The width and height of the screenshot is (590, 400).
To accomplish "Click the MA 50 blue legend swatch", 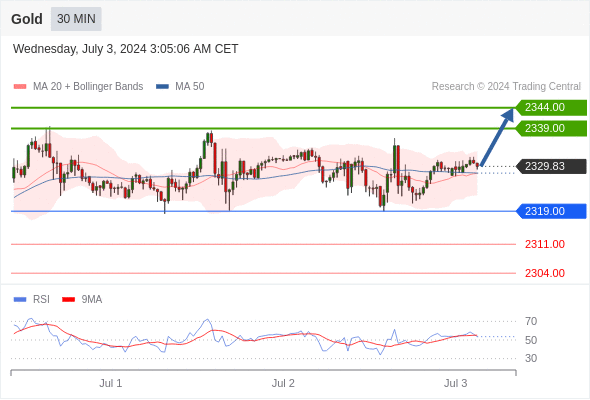I will point(162,87).
